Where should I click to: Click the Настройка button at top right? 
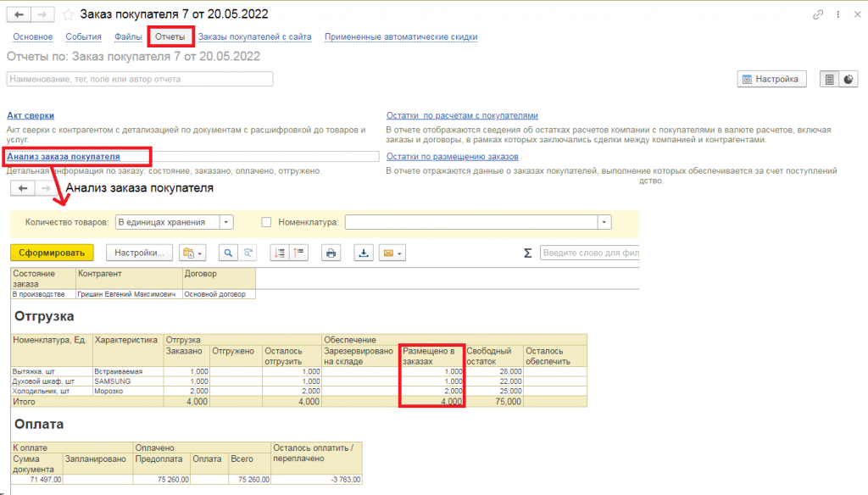point(771,79)
